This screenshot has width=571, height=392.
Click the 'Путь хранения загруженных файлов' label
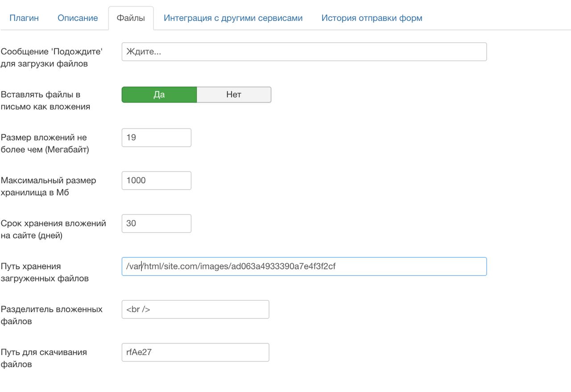click(x=45, y=272)
